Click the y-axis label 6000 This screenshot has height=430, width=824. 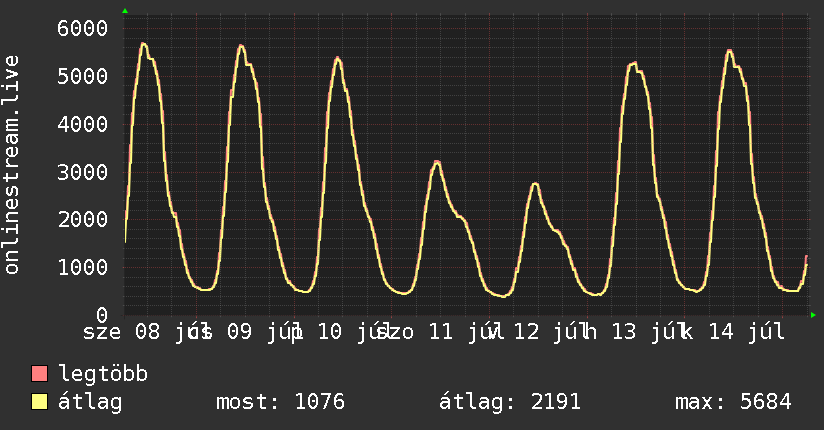point(83,28)
